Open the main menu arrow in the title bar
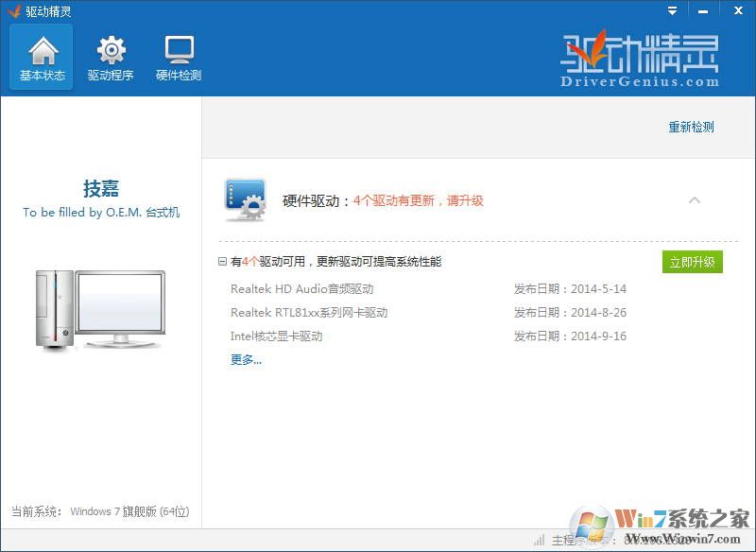 [671, 10]
